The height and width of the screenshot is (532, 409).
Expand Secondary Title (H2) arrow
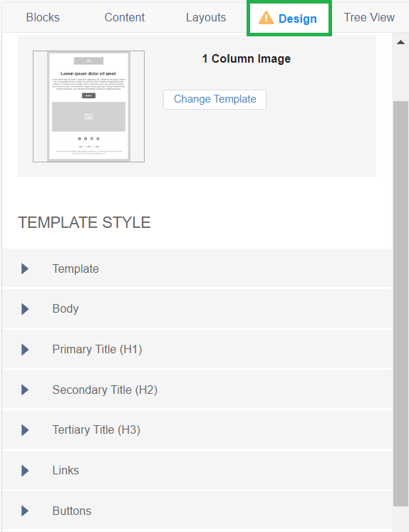[x=25, y=390]
